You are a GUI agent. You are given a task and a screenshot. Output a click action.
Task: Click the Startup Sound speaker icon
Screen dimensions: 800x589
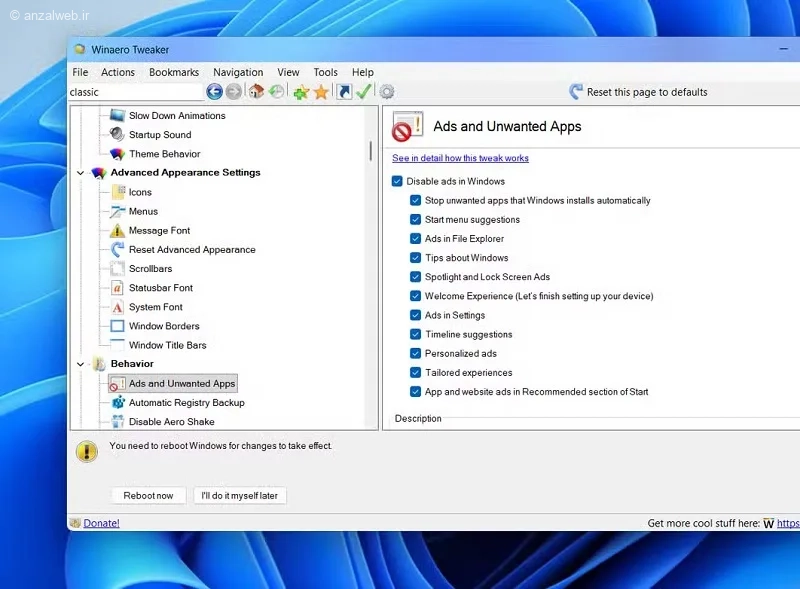(117, 134)
